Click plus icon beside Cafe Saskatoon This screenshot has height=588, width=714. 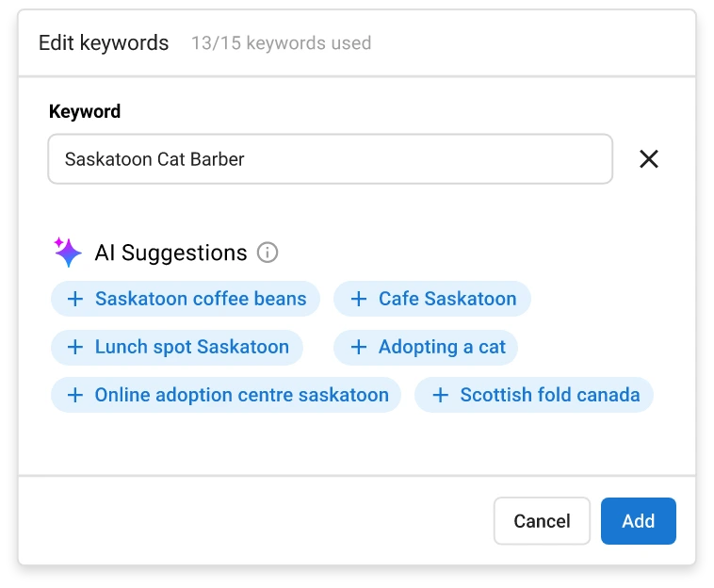(x=359, y=300)
